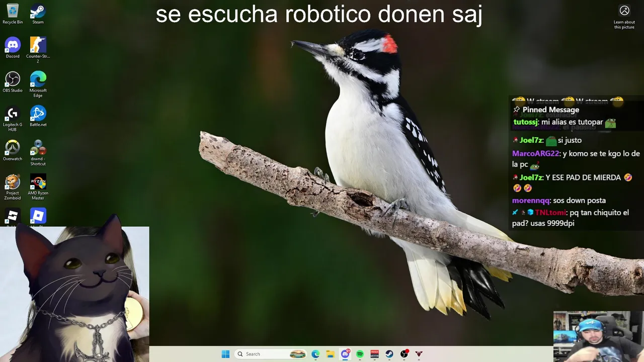The height and width of the screenshot is (362, 644).
Task: Click the taskbar Search box
Action: pos(271,354)
